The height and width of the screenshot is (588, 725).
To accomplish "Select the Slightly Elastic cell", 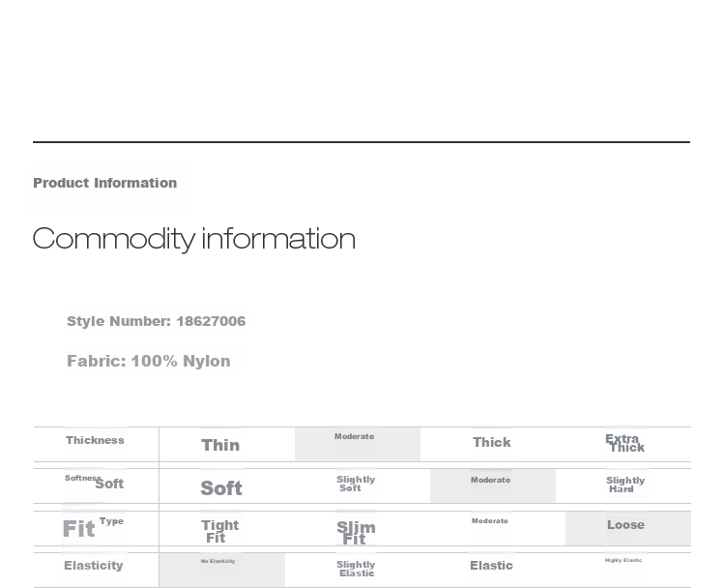I will [x=356, y=569].
